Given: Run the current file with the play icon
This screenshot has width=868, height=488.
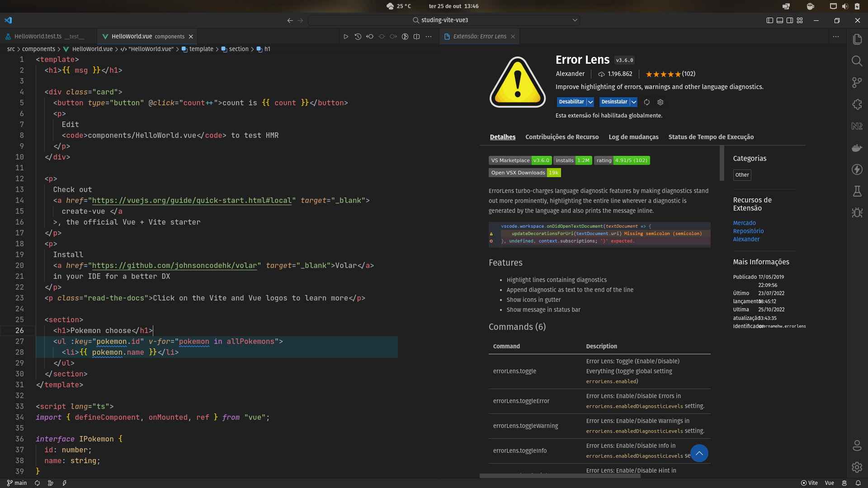Looking at the screenshot, I should tap(346, 36).
